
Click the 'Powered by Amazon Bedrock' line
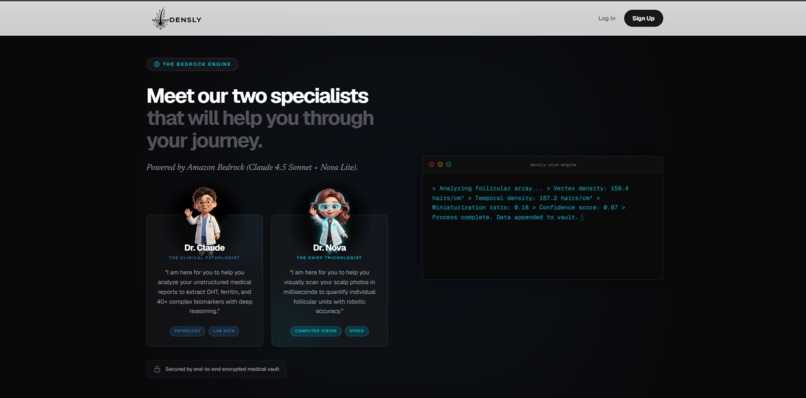pyautogui.click(x=252, y=168)
